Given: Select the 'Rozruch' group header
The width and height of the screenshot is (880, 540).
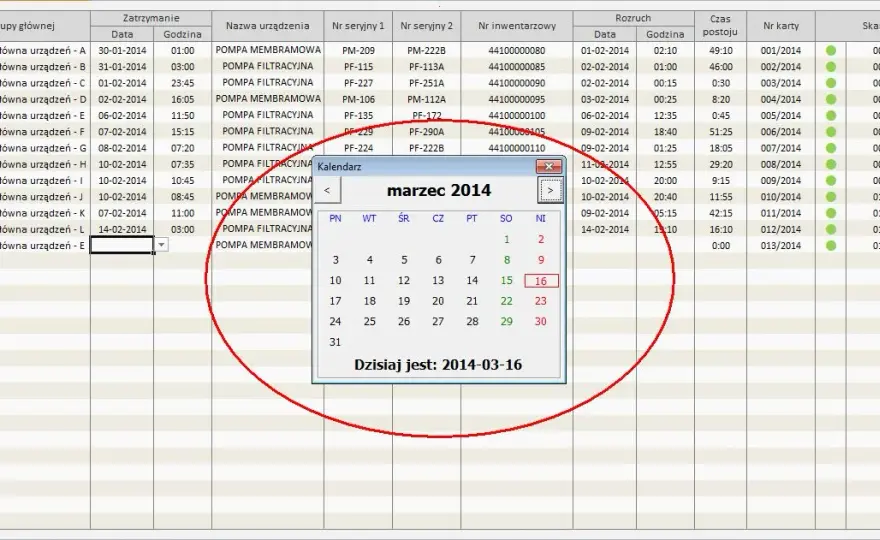Looking at the screenshot, I should coord(633,18).
